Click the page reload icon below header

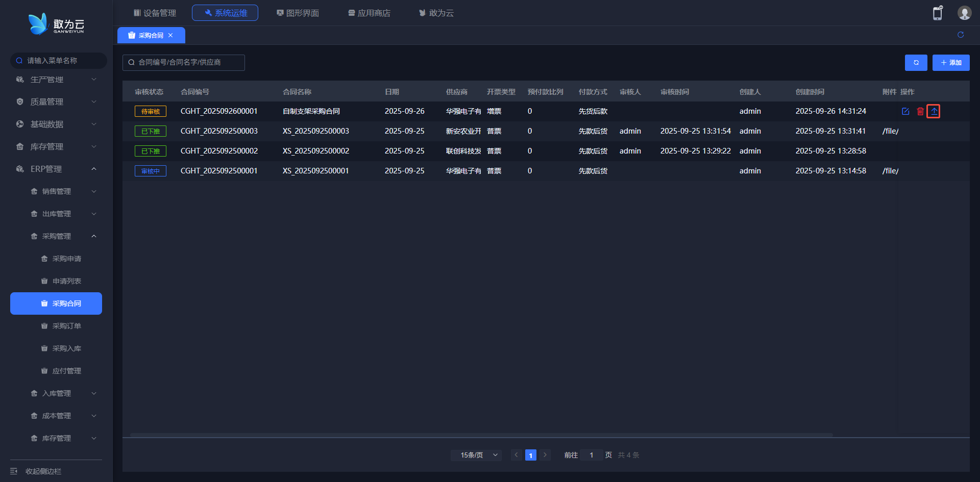pos(960,35)
